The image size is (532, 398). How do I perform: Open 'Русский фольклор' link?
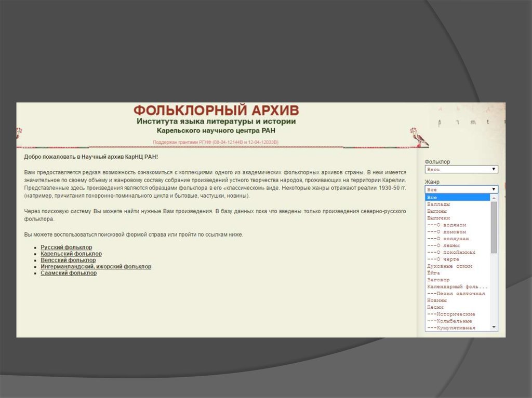click(66, 247)
